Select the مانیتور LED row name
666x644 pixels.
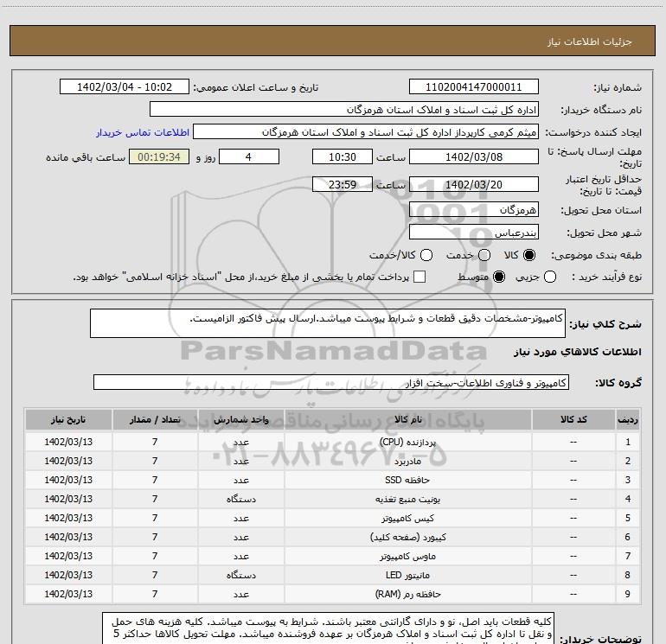pos(407,575)
